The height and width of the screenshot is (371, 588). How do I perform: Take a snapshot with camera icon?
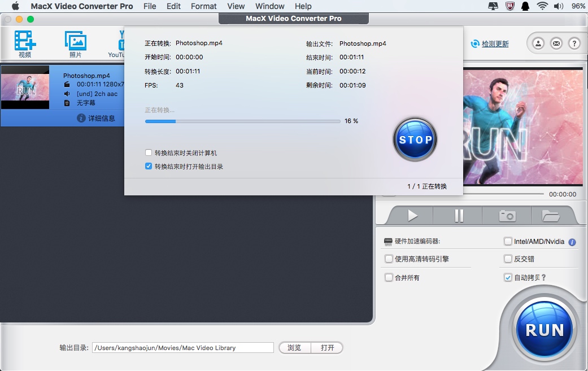click(507, 216)
